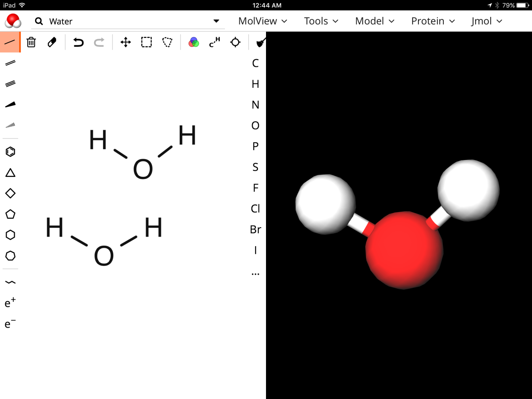Select the wedge up-bond tool

click(10, 104)
